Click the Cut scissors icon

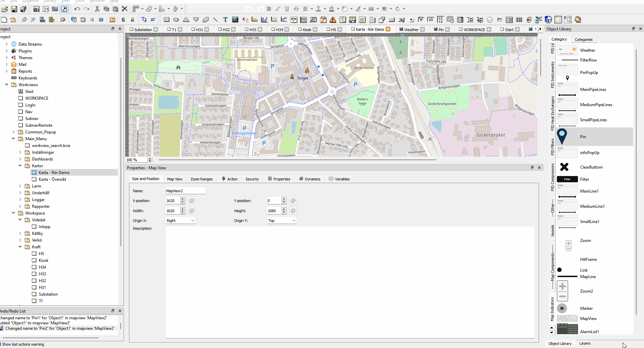click(97, 9)
